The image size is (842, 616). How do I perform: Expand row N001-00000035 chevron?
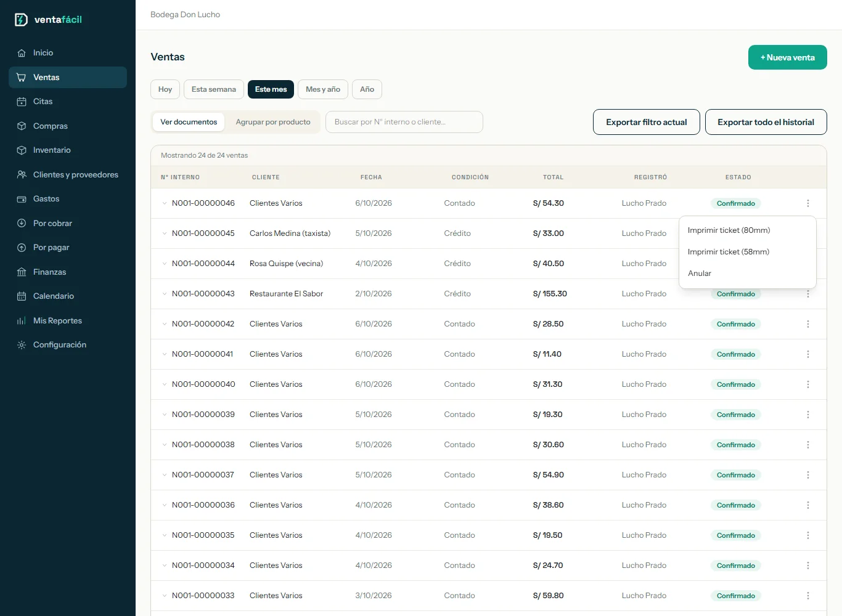pyautogui.click(x=165, y=535)
